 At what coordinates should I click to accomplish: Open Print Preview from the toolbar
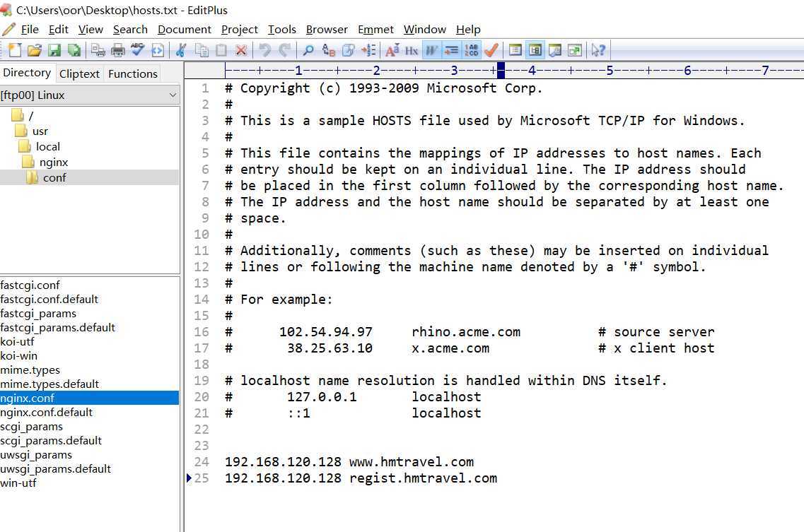[x=98, y=49]
